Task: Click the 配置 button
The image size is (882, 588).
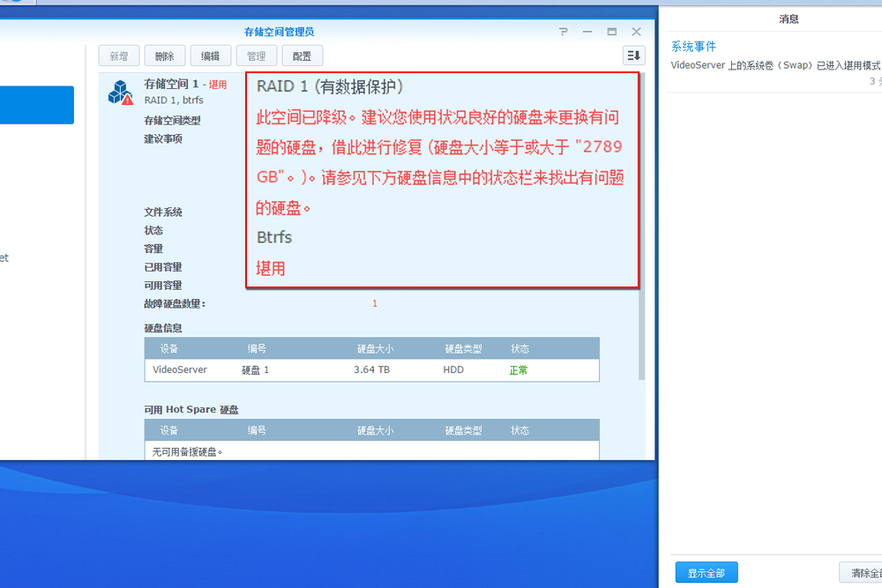Action: coord(302,55)
